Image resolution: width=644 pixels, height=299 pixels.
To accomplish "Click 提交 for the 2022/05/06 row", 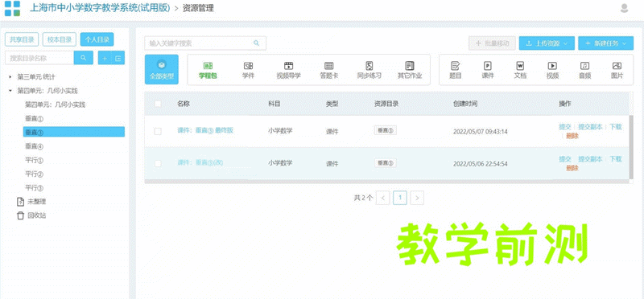I will point(565,158).
